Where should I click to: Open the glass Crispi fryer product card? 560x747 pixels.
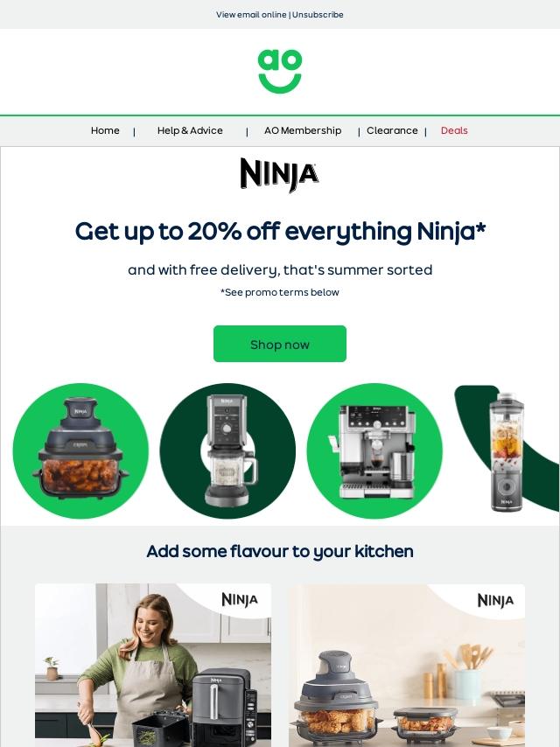(x=407, y=665)
